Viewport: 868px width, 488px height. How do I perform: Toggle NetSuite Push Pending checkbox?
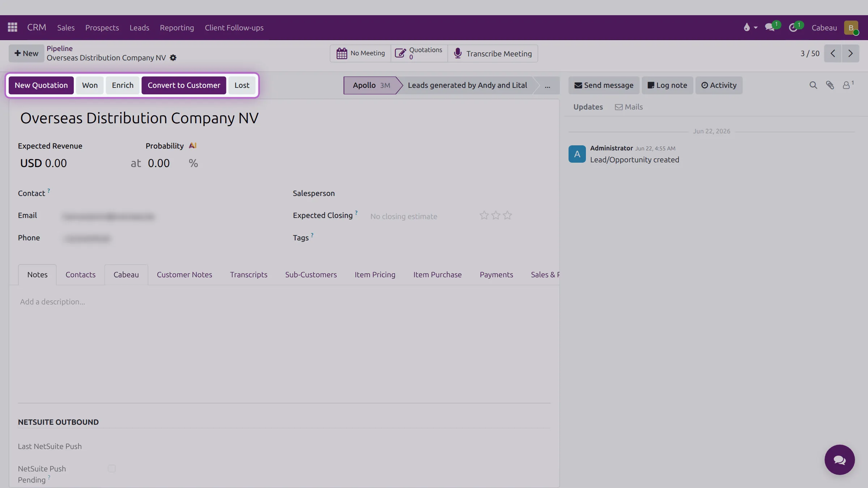pos(111,468)
